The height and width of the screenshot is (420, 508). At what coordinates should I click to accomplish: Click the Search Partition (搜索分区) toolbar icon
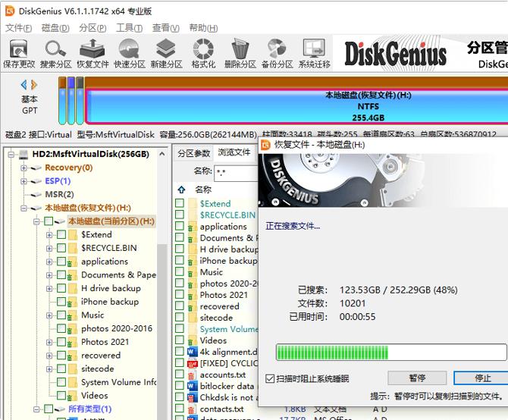point(55,53)
